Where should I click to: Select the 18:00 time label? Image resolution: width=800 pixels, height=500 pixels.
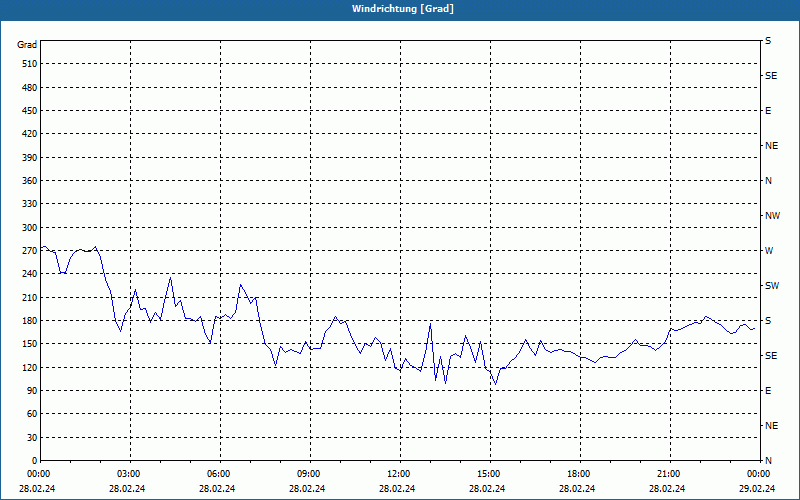point(578,474)
